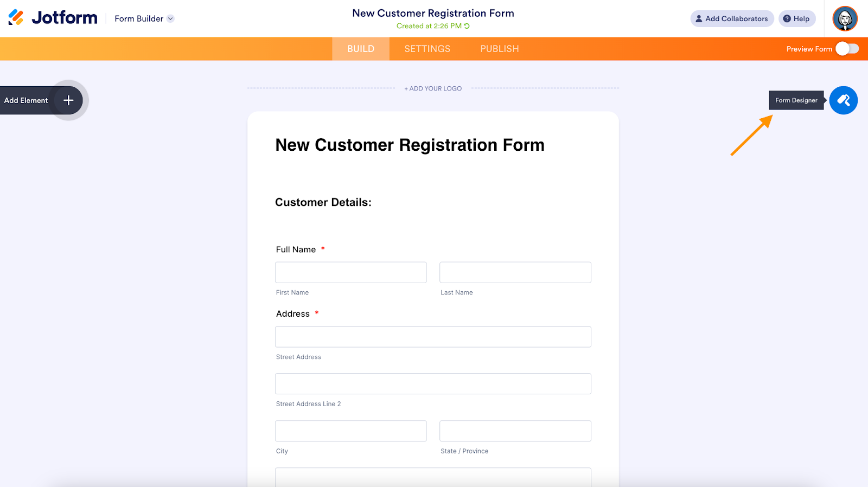Select the State / Province input field
868x487 pixels.
tap(515, 431)
